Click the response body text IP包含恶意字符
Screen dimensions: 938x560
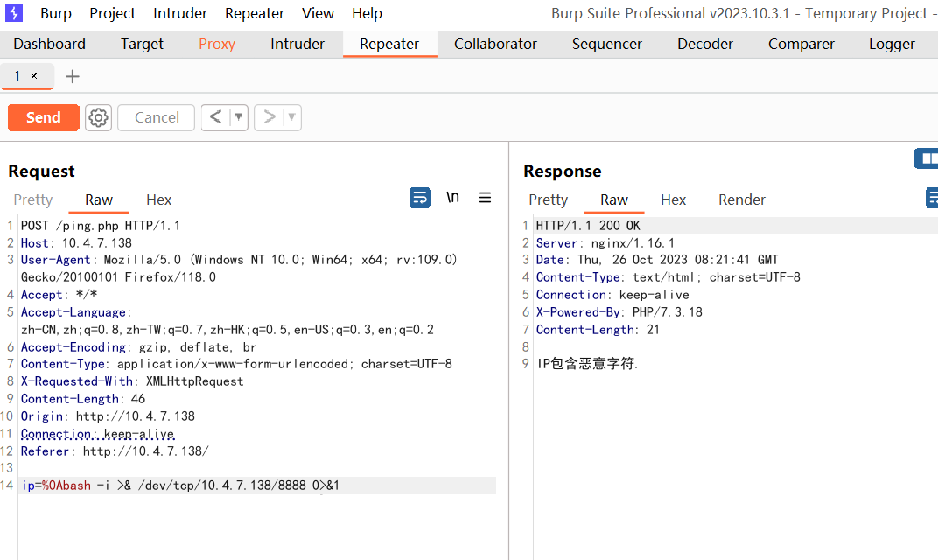click(x=587, y=363)
